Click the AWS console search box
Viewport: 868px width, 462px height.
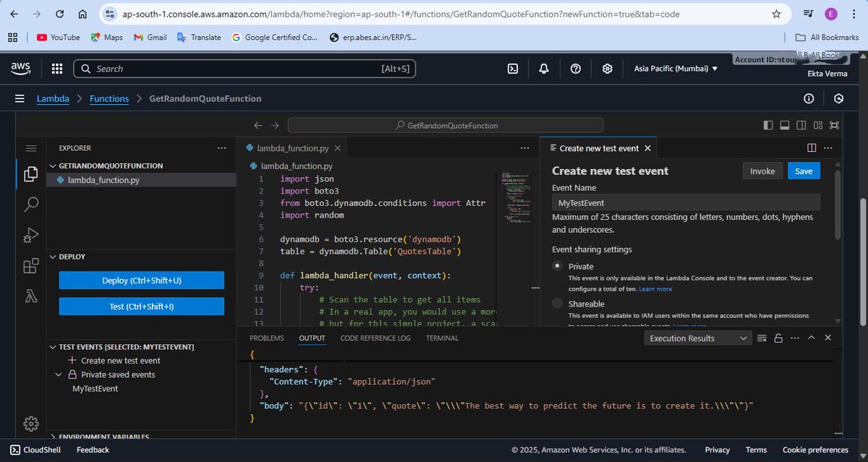pos(245,69)
